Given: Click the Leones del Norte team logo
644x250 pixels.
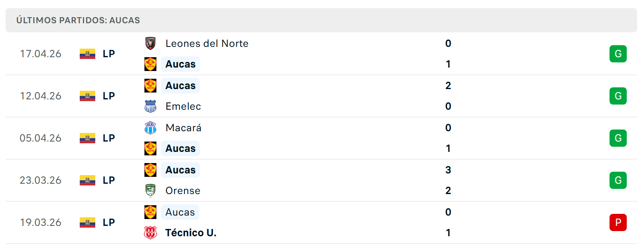Looking at the screenshot, I should [x=150, y=43].
